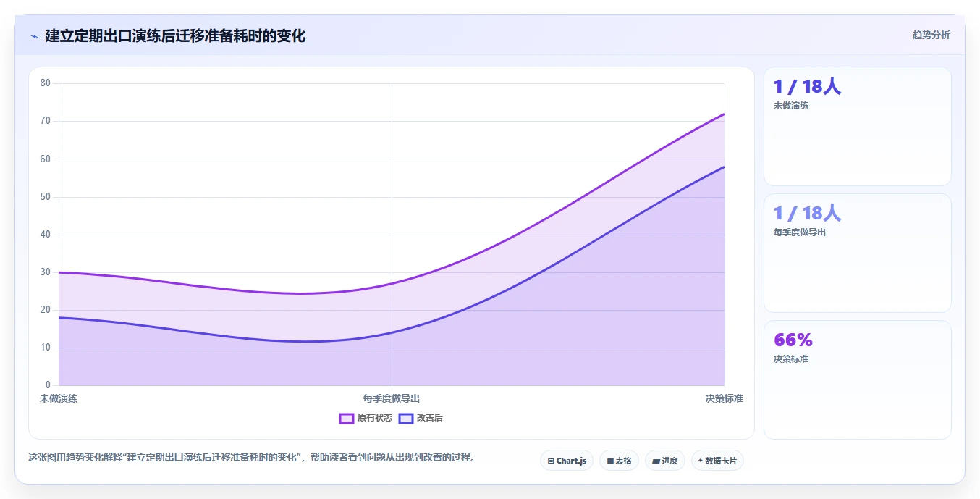This screenshot has width=980, height=499.
Task: Select the 数据卡片 tag
Action: point(717,461)
